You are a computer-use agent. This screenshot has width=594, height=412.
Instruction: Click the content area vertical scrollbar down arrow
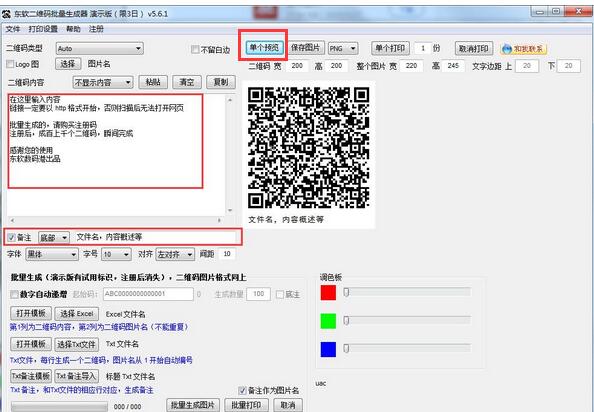tap(230, 211)
